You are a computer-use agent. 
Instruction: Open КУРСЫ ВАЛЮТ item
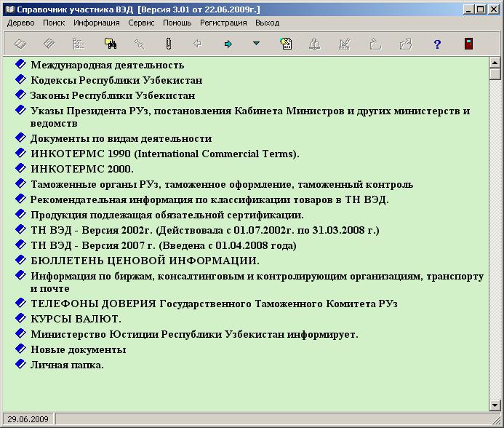(x=76, y=319)
